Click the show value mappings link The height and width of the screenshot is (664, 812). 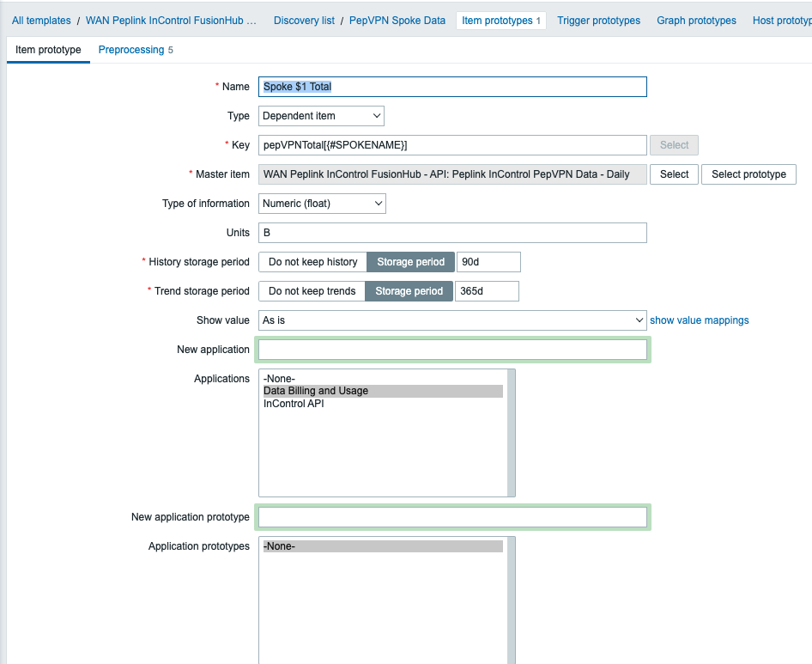tap(699, 320)
